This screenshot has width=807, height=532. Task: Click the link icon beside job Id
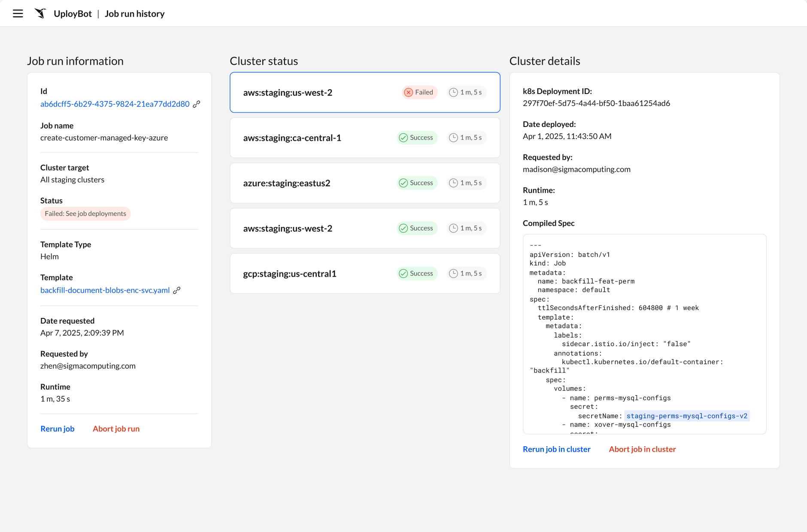(x=197, y=104)
